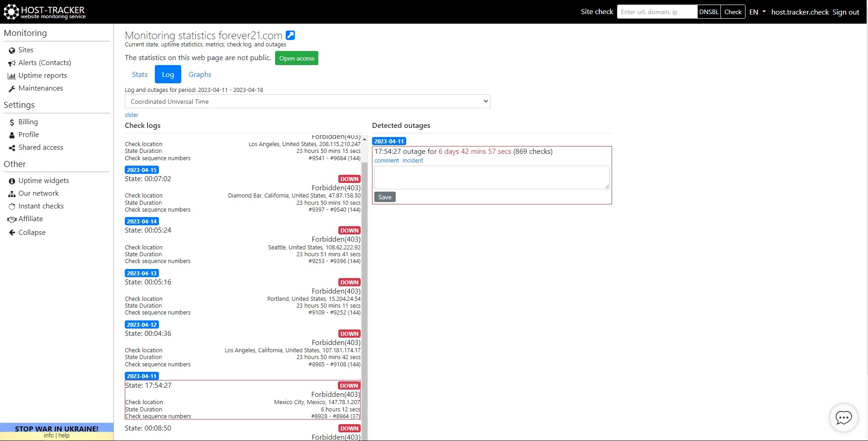Click 2023-04-11 badge under Detected outages
The height and width of the screenshot is (441, 868).
(x=389, y=141)
